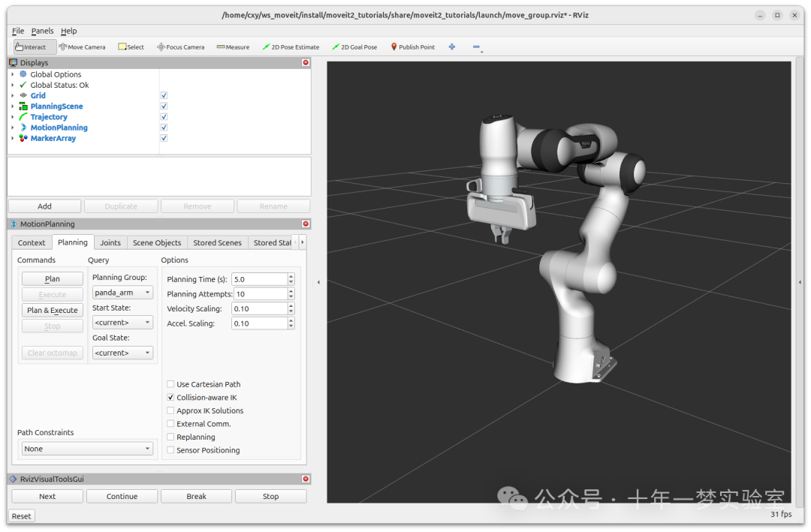811x532 pixels.
Task: Click Next in RvizVisualToolsGui
Action: [47, 496]
